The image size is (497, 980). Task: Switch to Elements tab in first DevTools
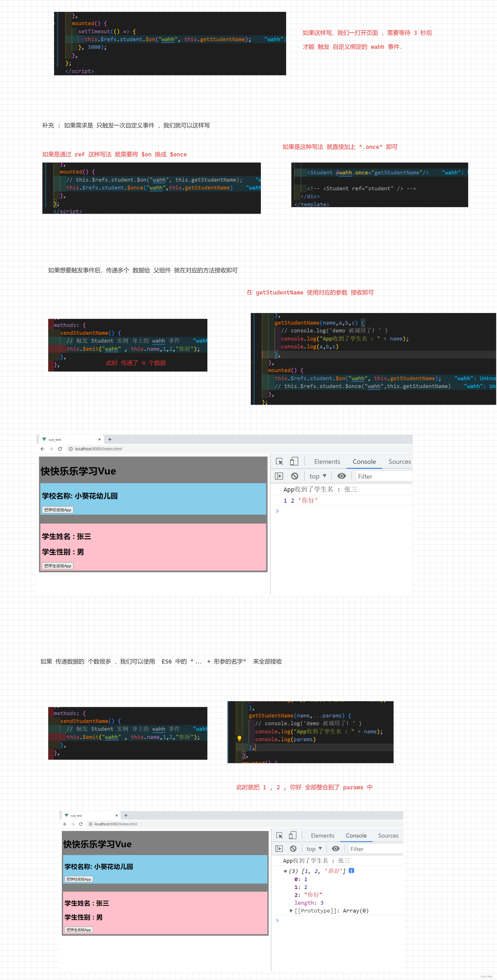tap(327, 461)
